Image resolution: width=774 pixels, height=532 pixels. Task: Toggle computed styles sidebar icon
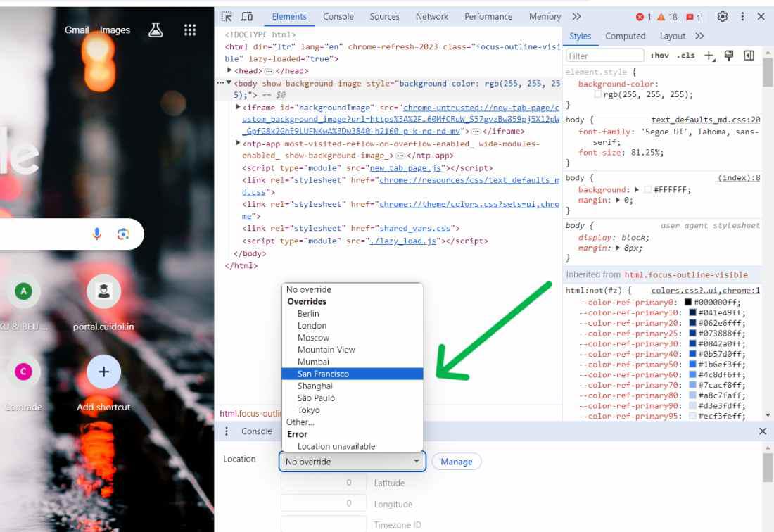click(749, 56)
